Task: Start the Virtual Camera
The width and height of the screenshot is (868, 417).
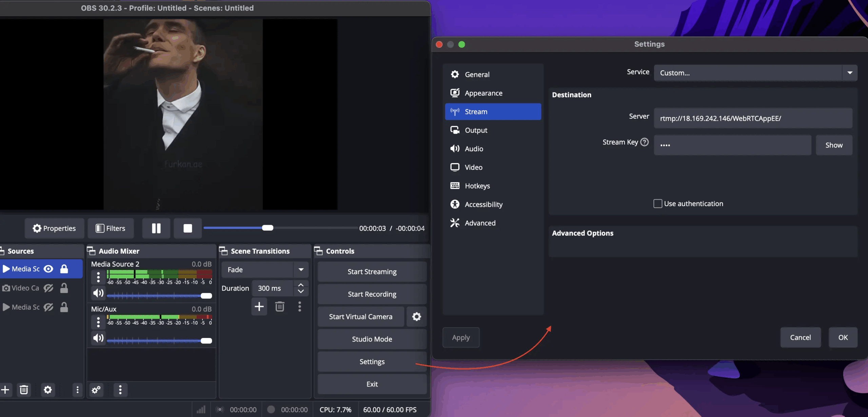Action: [x=361, y=317]
